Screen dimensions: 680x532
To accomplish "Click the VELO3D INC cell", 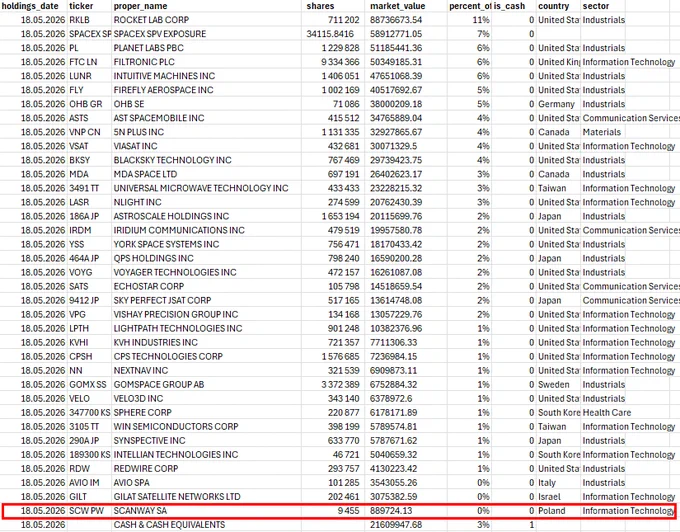I will (207, 398).
